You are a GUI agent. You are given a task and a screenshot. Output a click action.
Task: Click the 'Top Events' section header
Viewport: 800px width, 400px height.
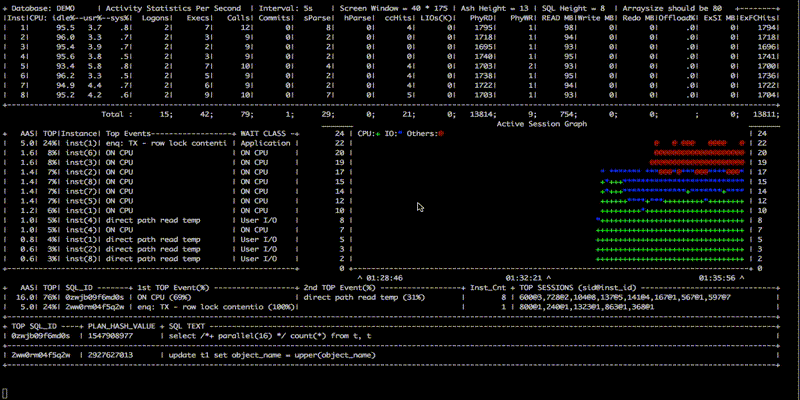(128, 134)
